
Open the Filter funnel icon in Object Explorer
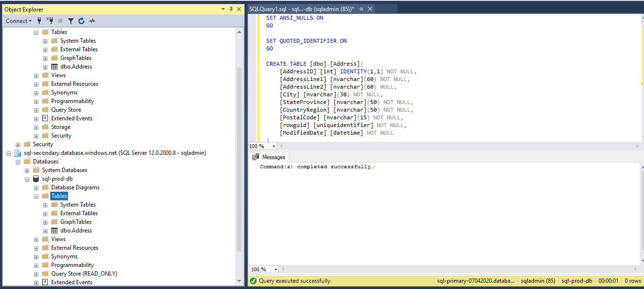(71, 21)
